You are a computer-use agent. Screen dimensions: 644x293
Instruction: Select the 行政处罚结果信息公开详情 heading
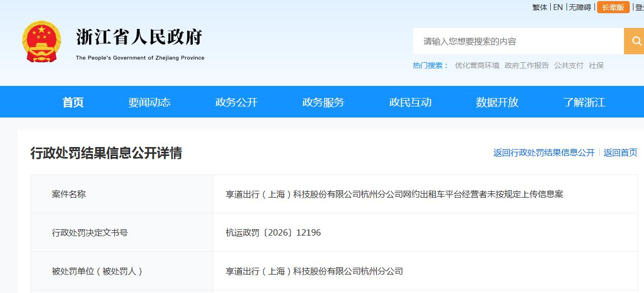click(x=106, y=153)
